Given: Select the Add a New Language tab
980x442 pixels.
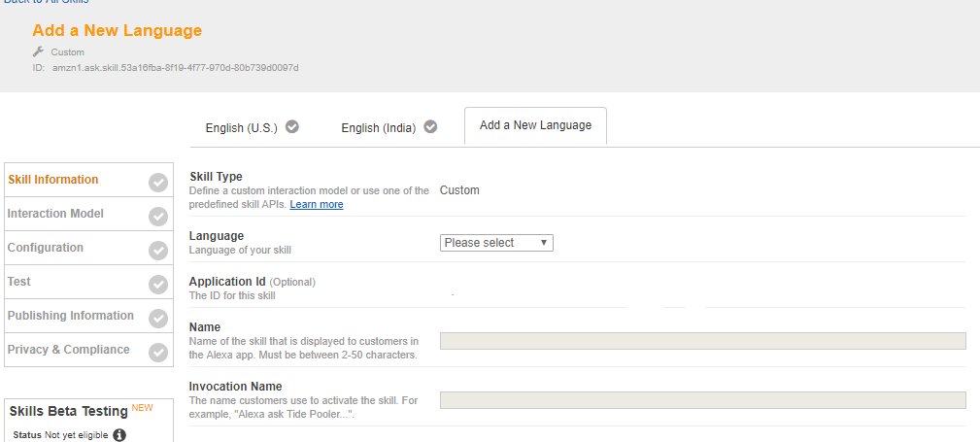Looking at the screenshot, I should click(535, 125).
